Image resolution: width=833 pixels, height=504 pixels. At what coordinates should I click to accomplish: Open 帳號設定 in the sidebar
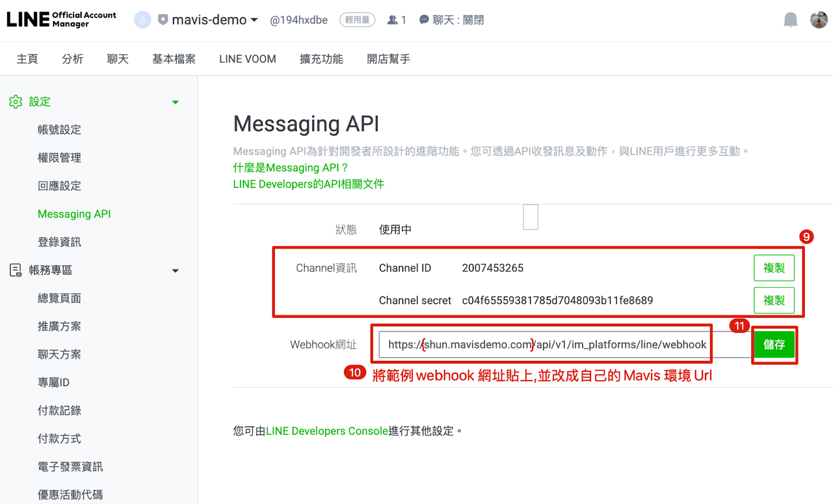tap(59, 130)
